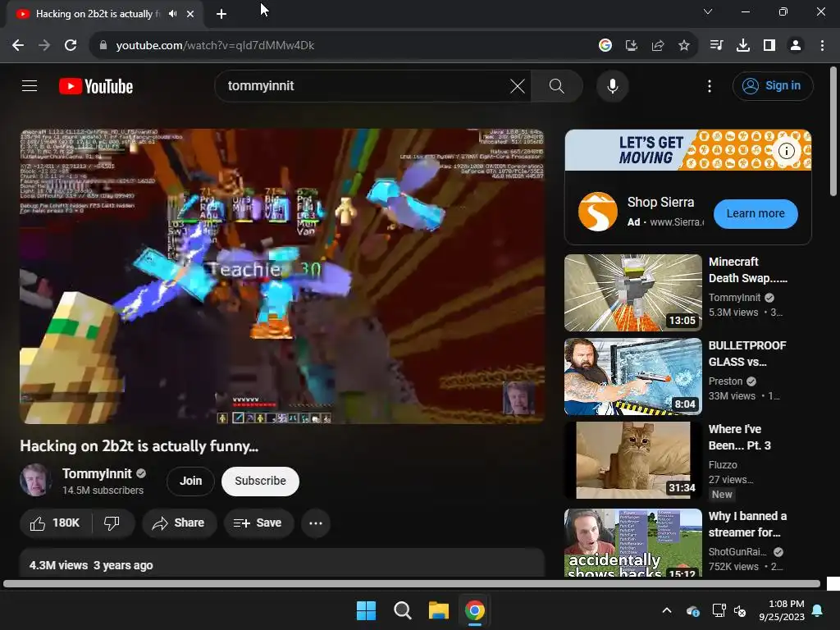This screenshot has height=630, width=840.
Task: Open YouTube settings three-dot menu
Action: click(710, 85)
